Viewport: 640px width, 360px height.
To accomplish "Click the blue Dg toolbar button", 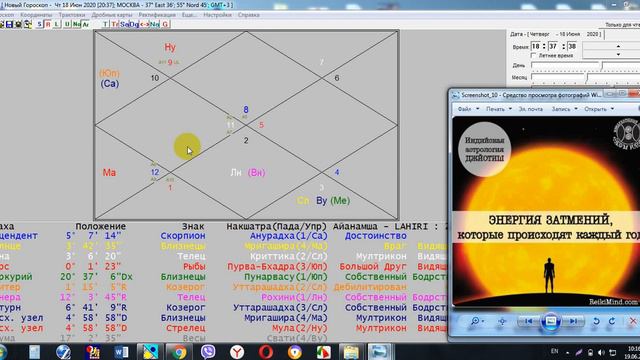I will [134, 24].
